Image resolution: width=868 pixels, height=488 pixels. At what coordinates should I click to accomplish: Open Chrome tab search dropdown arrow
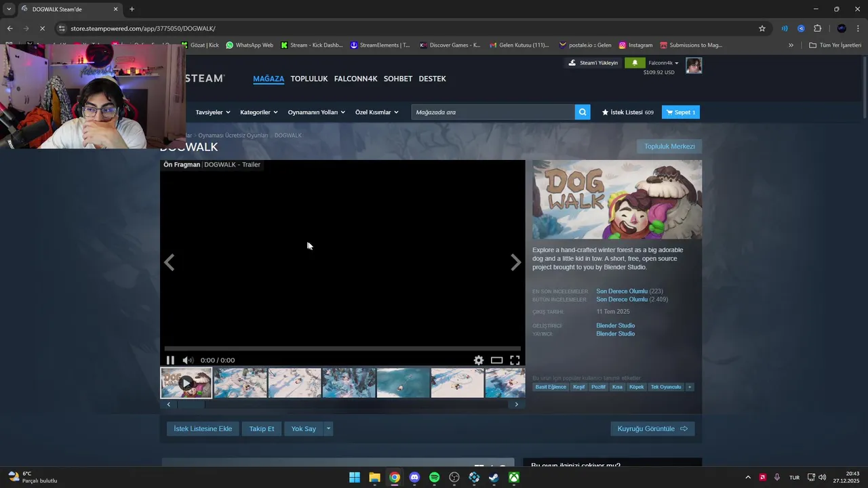[8, 9]
